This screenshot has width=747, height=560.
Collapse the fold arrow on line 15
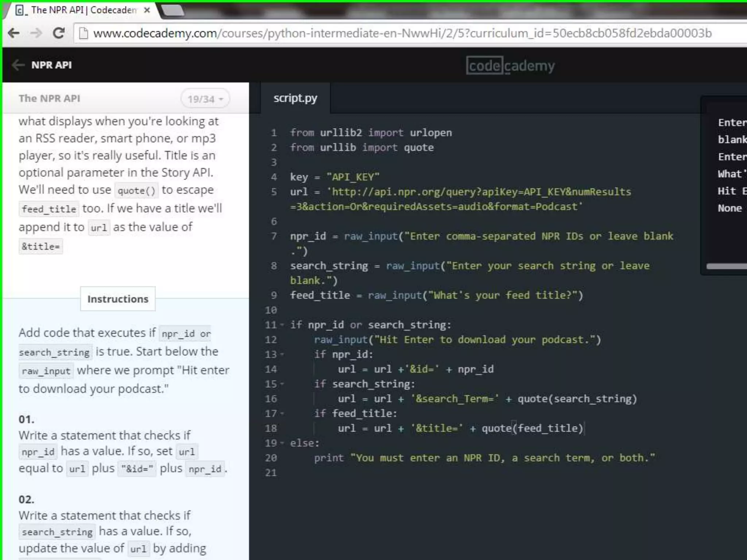coord(282,384)
